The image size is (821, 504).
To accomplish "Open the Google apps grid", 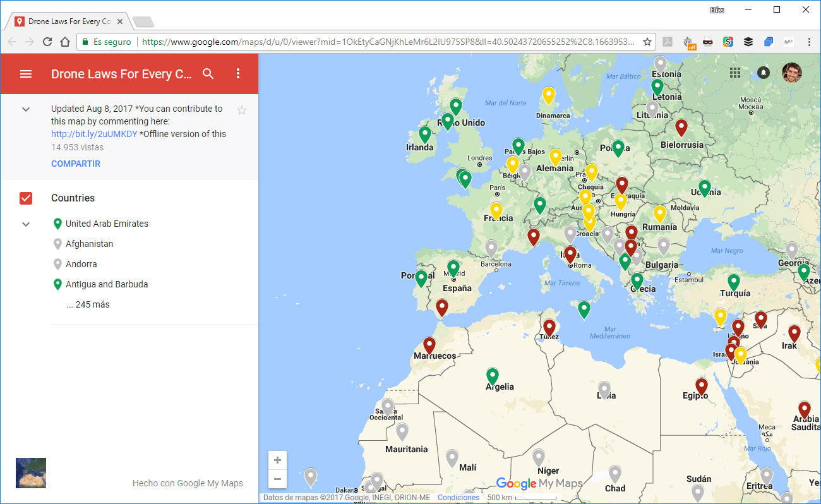I will click(x=735, y=73).
